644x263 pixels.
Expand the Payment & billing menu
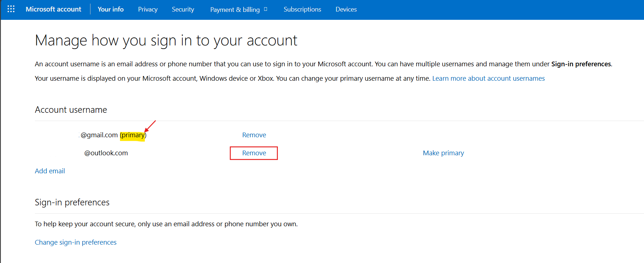pos(239,9)
